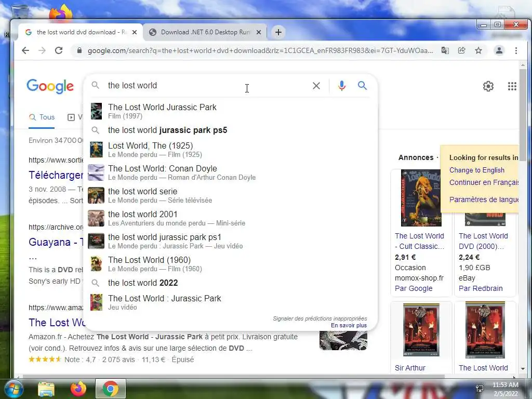The height and width of the screenshot is (399, 532).
Task: Open the En savoir plus link
Action: click(x=349, y=325)
